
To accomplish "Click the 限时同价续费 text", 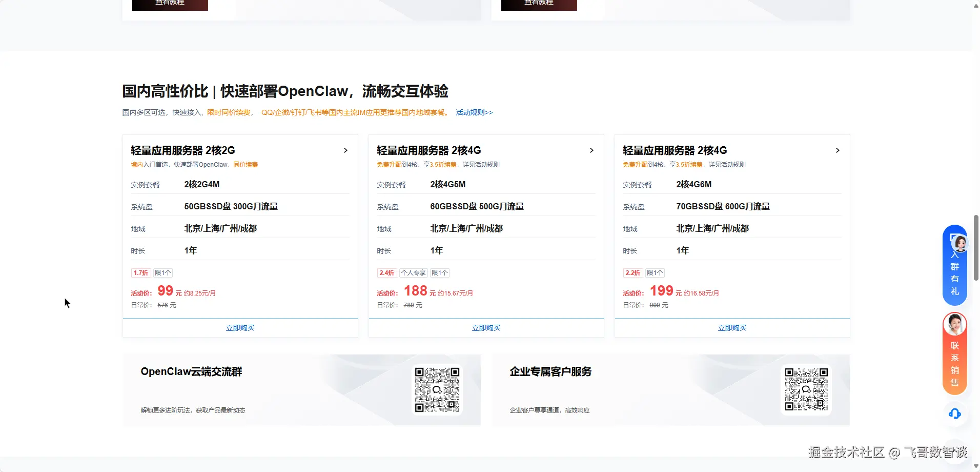I will point(229,112).
